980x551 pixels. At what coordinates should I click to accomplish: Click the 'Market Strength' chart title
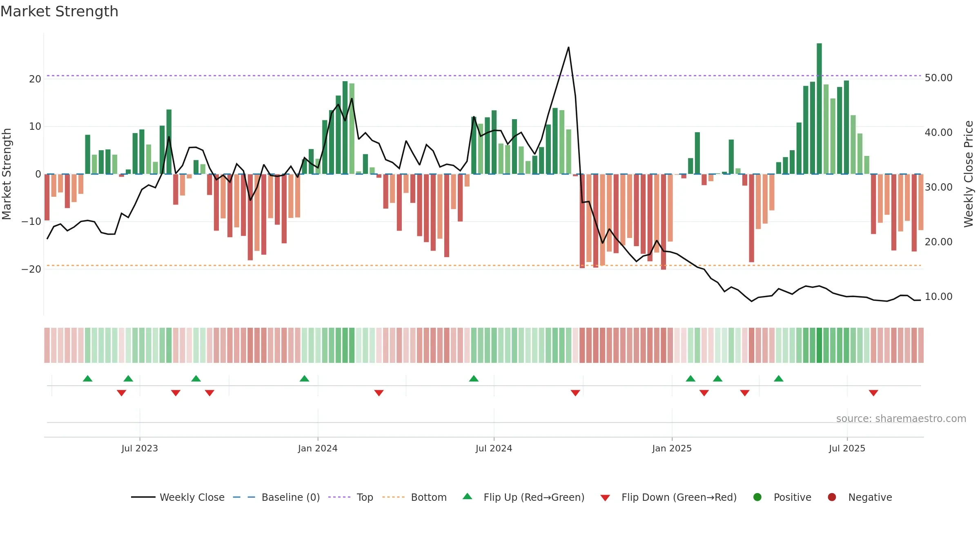point(59,11)
